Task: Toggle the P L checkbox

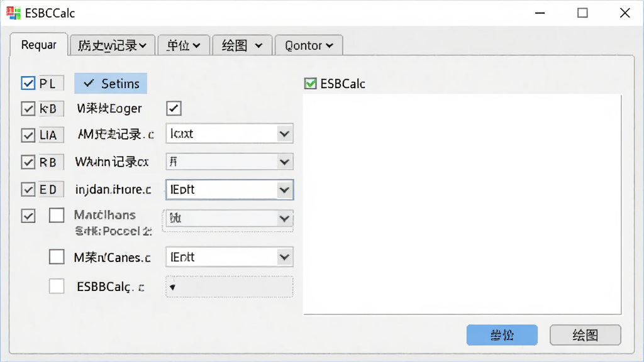Action: point(28,84)
